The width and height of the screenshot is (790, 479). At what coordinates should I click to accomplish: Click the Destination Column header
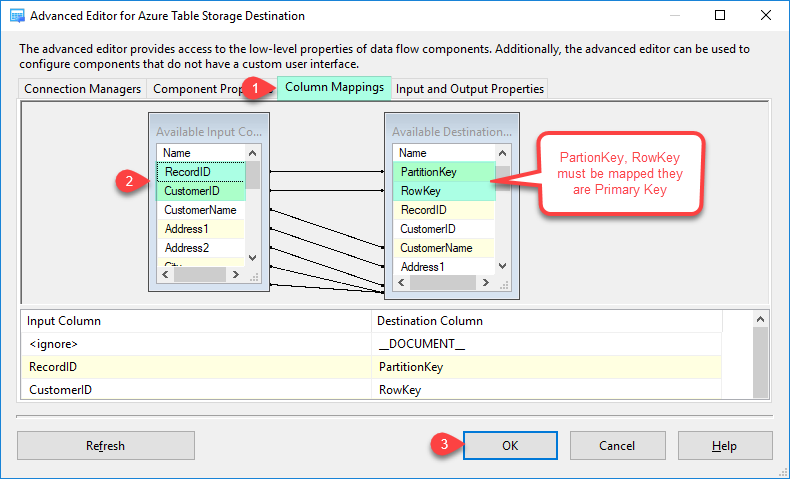tap(547, 321)
